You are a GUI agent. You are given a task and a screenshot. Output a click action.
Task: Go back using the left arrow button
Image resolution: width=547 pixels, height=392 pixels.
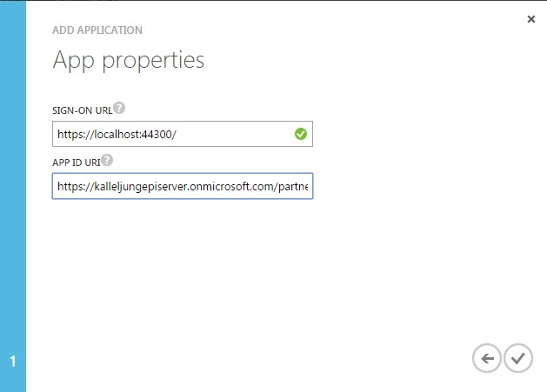click(x=487, y=357)
